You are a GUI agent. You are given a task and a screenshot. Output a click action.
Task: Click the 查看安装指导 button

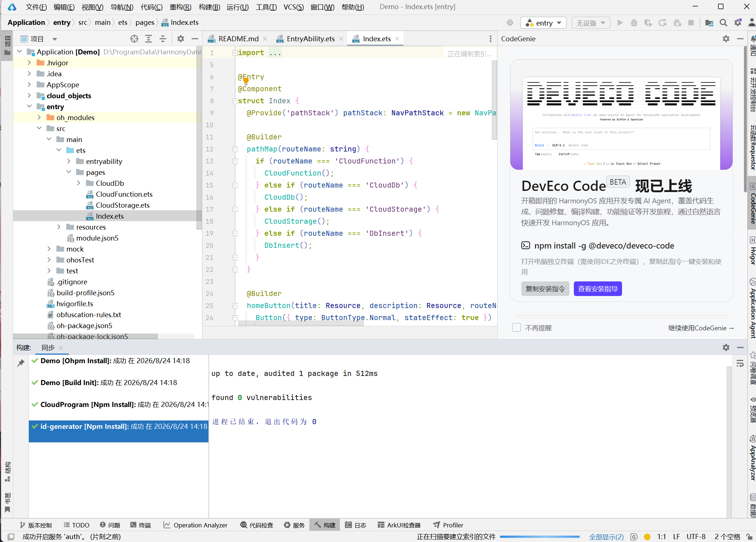click(598, 289)
